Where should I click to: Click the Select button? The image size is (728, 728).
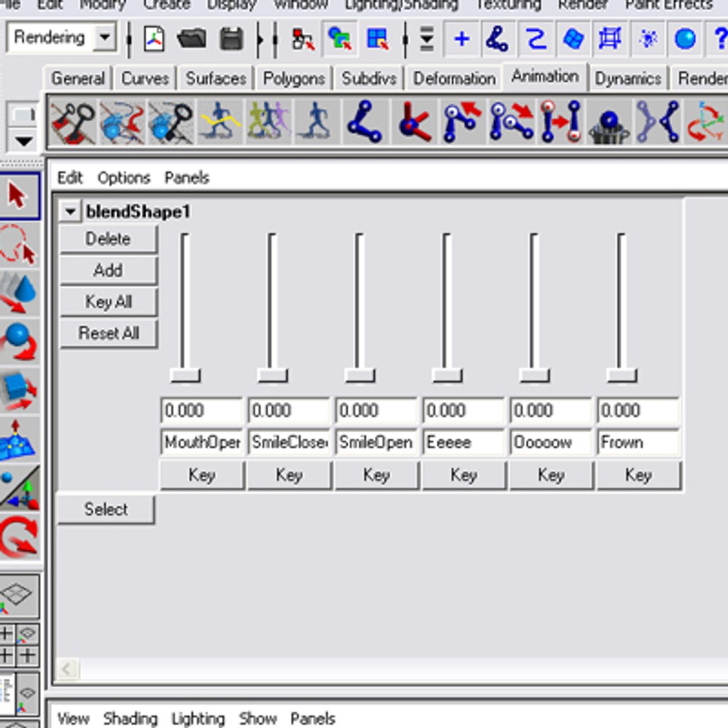tap(106, 510)
